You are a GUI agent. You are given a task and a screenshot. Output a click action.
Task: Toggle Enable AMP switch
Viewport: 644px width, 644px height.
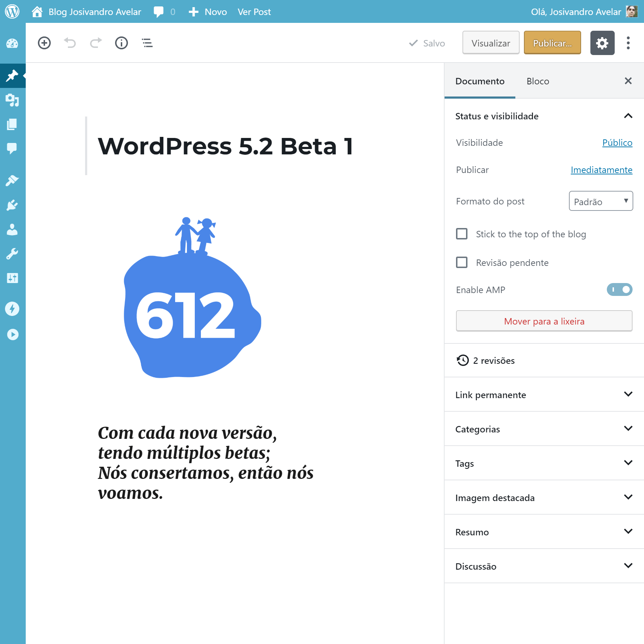coord(619,289)
